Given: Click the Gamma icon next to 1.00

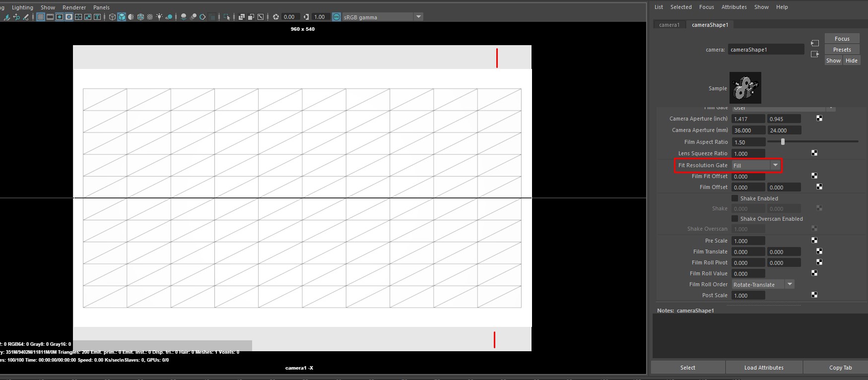Looking at the screenshot, I should [306, 17].
